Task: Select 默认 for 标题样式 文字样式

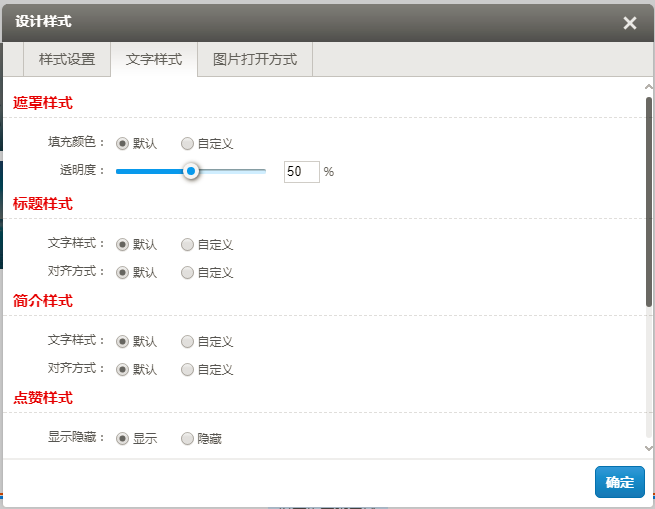Action: click(123, 244)
